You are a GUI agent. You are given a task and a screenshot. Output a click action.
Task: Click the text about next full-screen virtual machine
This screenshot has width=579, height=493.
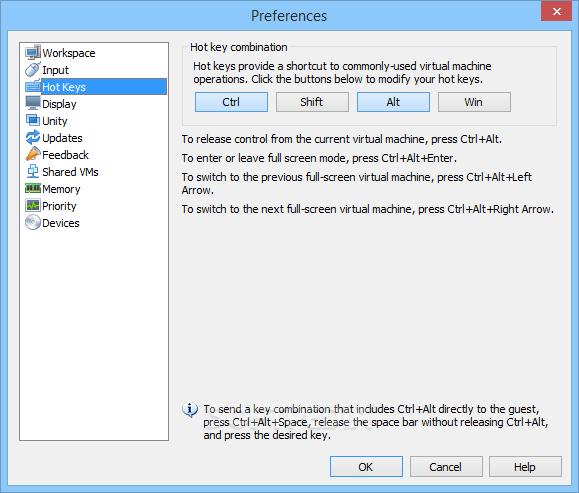[367, 209]
